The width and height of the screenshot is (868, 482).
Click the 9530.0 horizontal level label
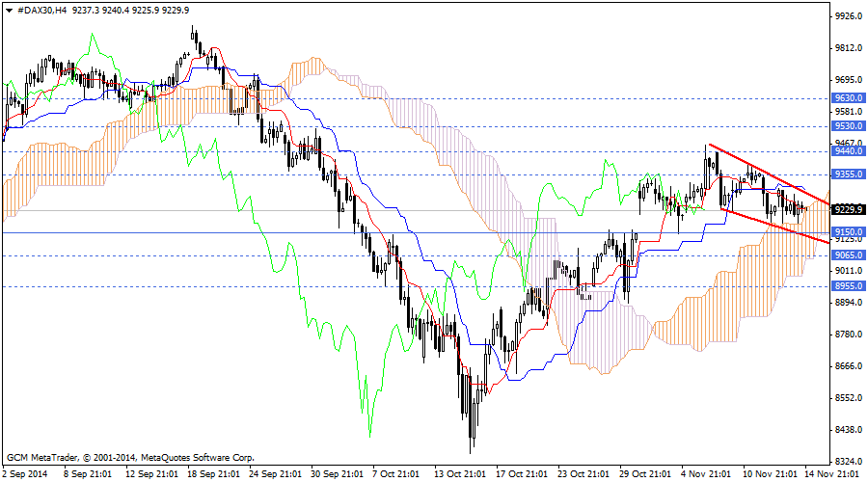click(x=849, y=126)
